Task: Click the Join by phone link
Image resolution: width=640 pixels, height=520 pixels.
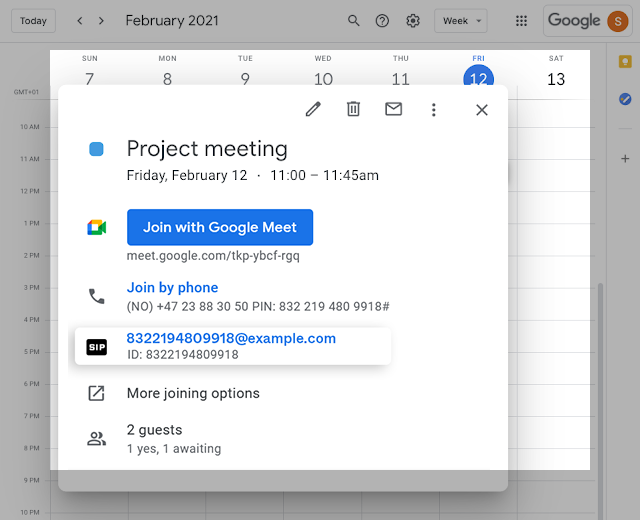Action: pos(172,288)
